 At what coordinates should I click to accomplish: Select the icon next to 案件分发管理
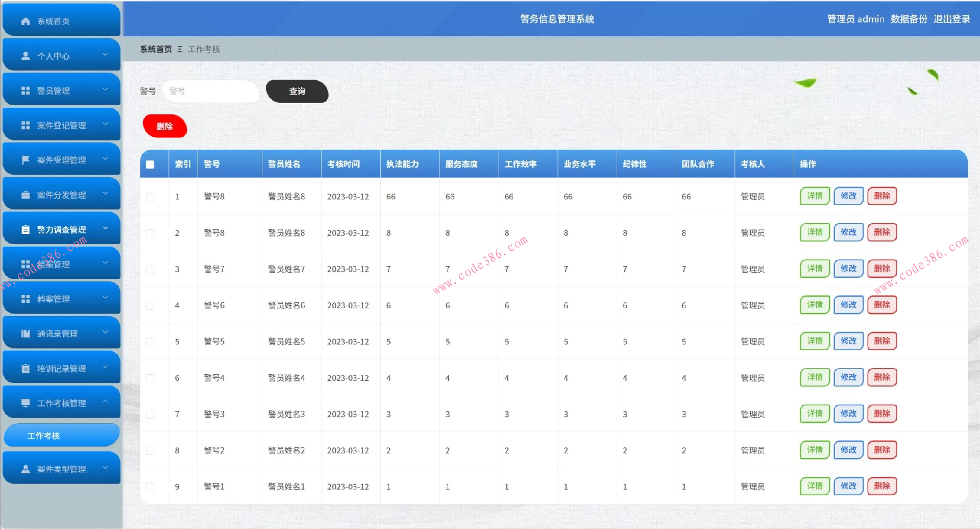[24, 194]
